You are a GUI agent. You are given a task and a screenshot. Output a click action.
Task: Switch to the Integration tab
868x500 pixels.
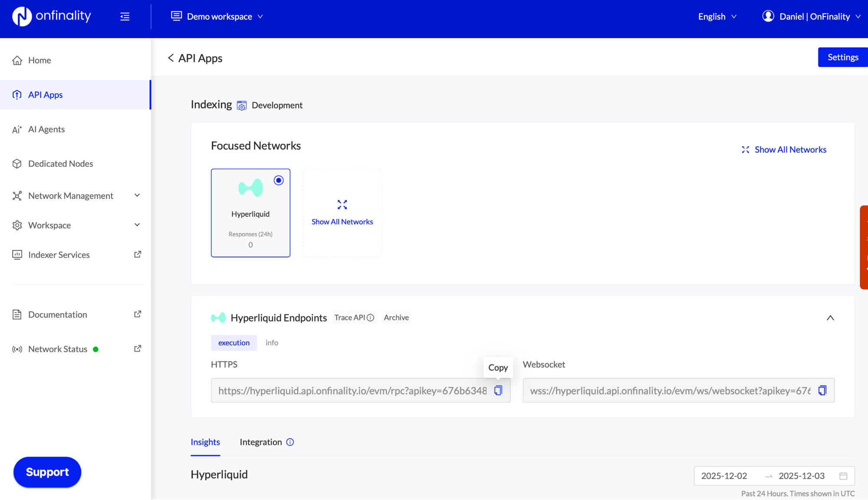coord(261,442)
